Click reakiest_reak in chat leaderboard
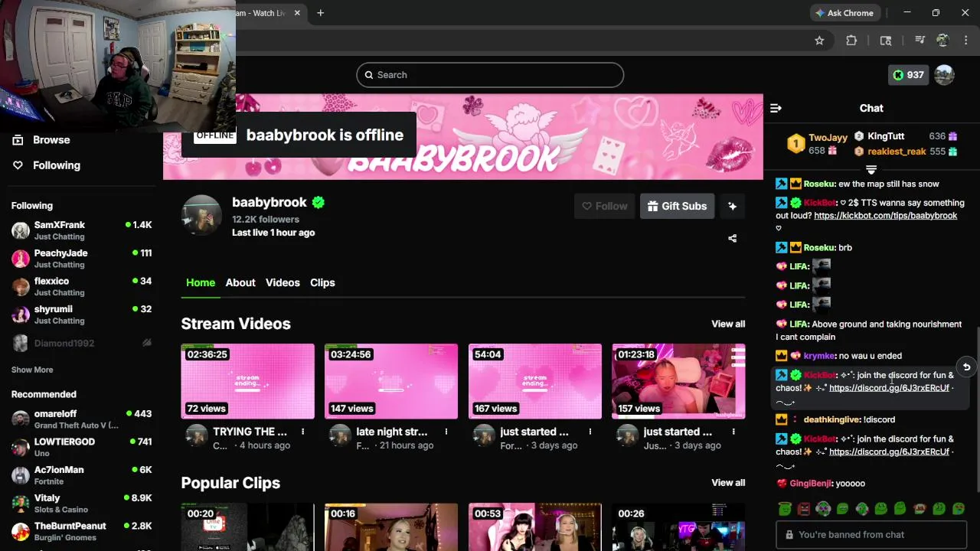 coord(897,152)
